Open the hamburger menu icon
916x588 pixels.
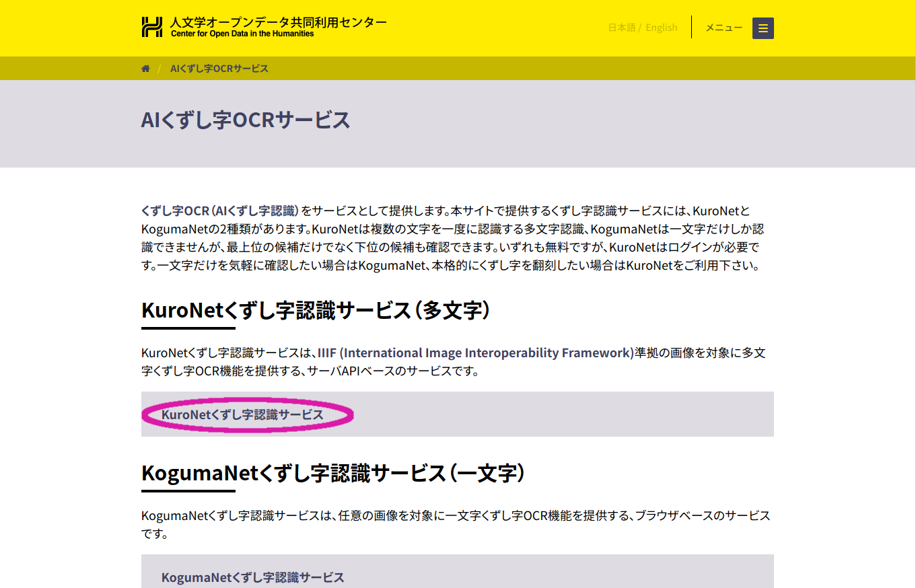pyautogui.click(x=763, y=28)
